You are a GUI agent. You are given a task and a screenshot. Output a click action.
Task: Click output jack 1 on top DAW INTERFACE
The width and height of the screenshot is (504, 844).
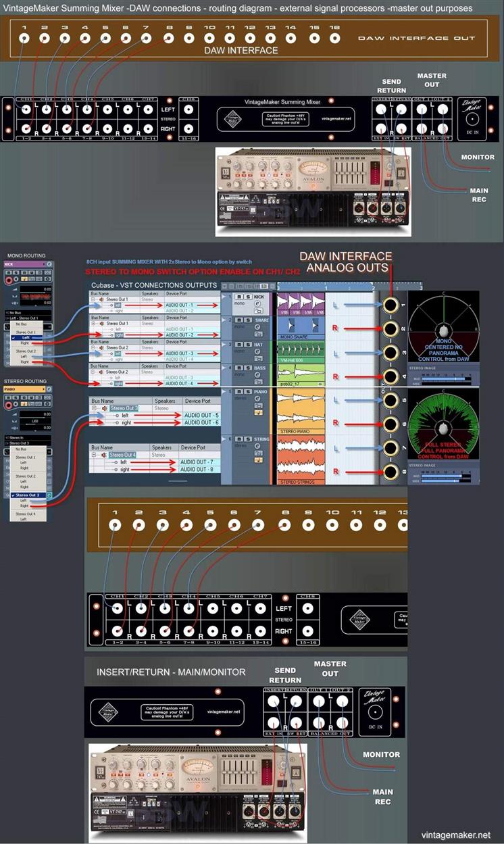click(x=24, y=39)
